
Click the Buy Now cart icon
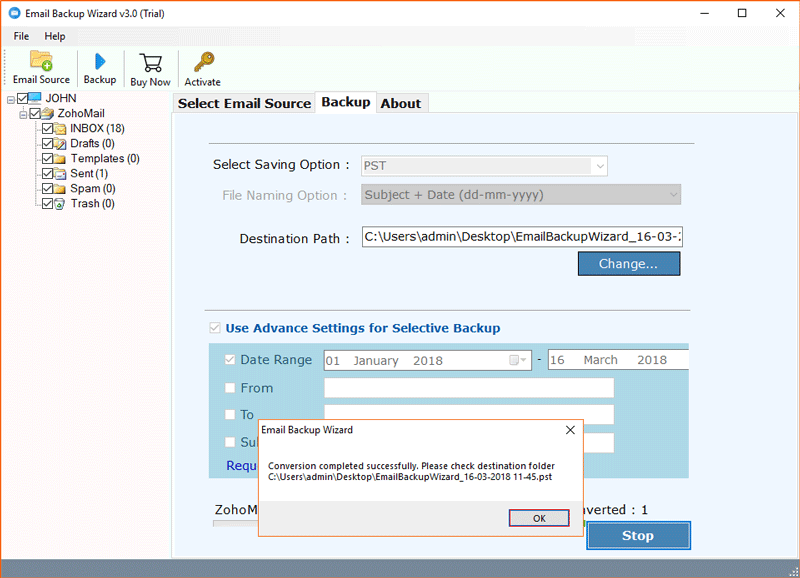pos(151,63)
